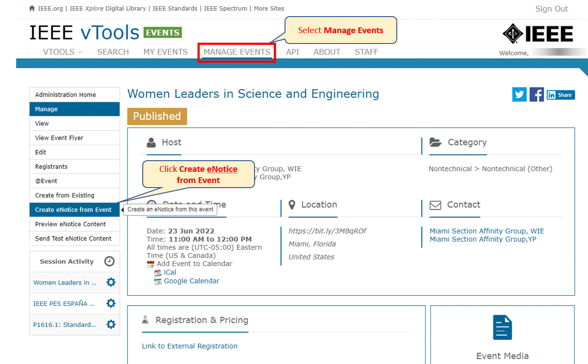
Task: Click Edit in the sidebar
Action: point(75,152)
